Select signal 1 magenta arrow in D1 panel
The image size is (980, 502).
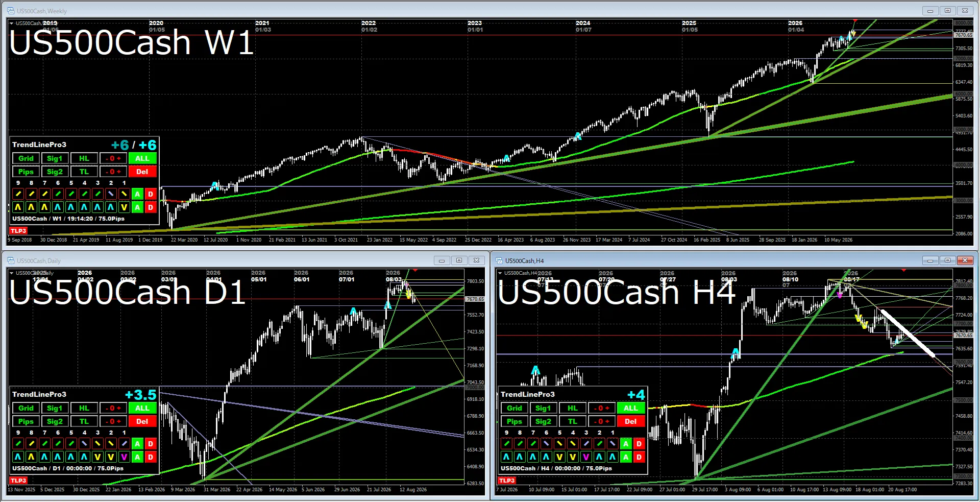(124, 457)
